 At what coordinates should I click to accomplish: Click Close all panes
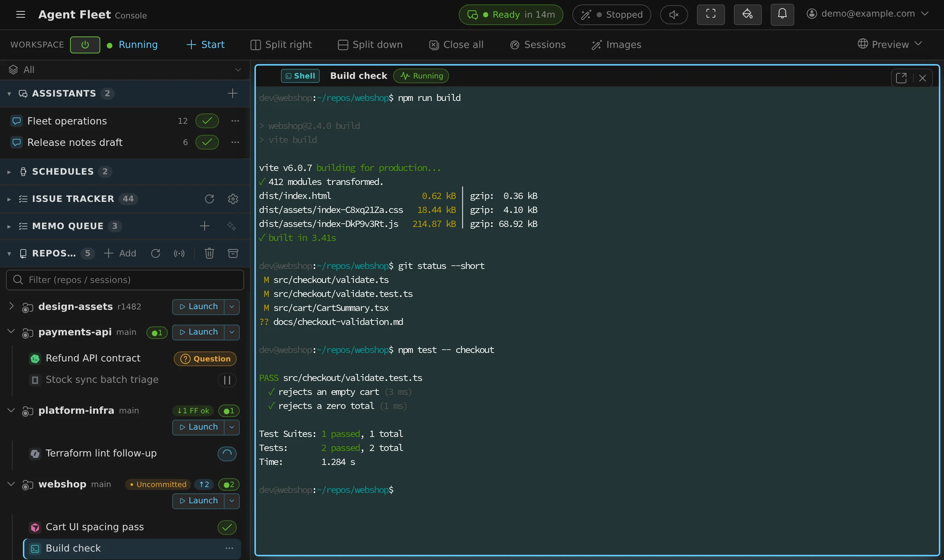456,45
